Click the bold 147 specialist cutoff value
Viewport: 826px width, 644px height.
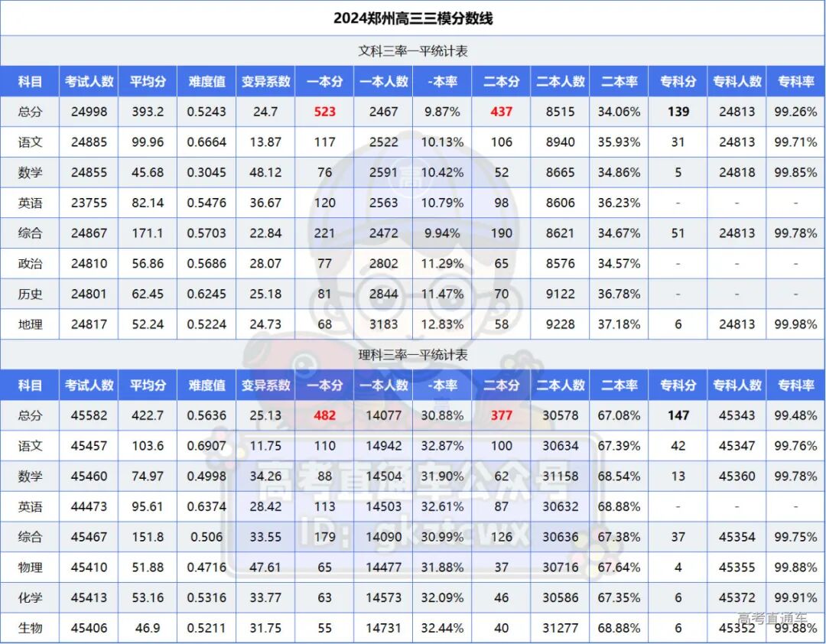click(x=678, y=415)
